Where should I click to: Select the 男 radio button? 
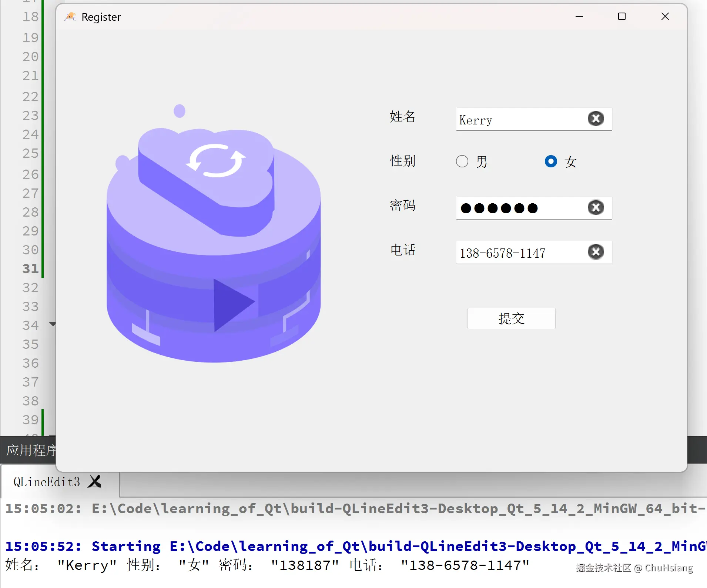[462, 161]
